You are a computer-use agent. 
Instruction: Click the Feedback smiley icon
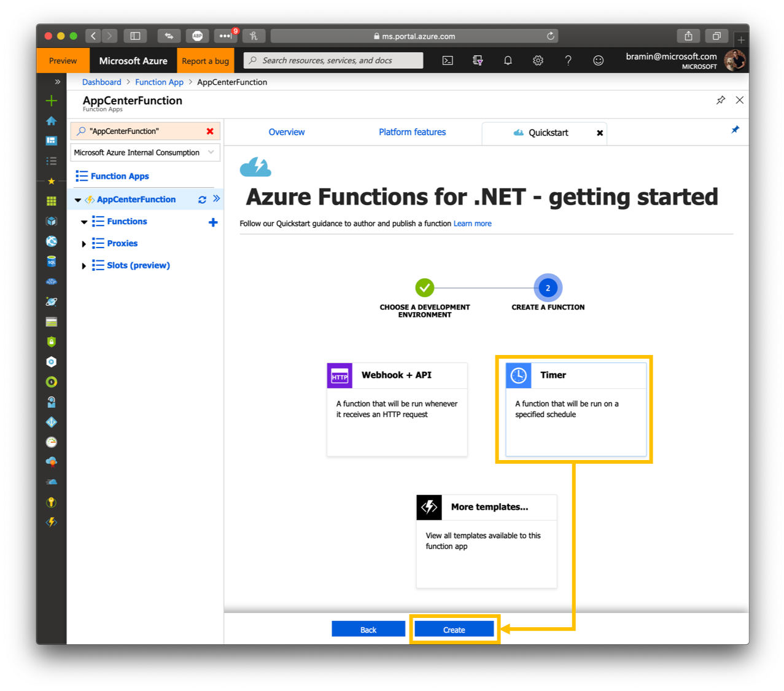tap(598, 60)
